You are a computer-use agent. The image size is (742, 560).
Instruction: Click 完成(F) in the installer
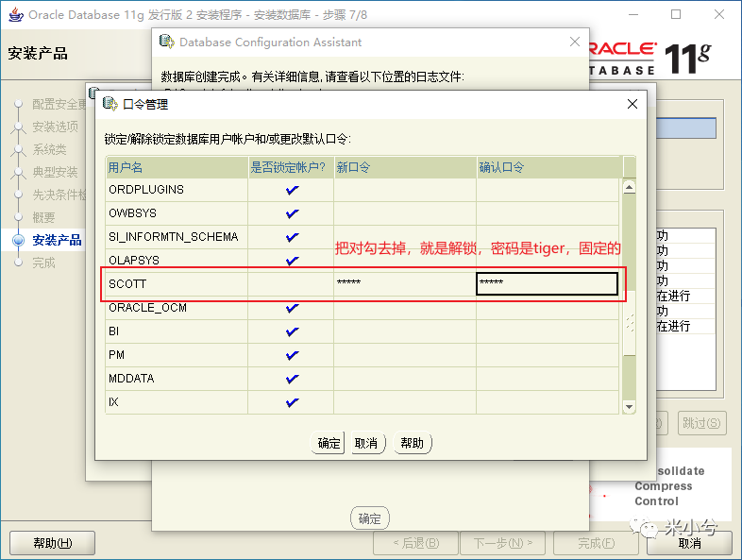pos(596,543)
